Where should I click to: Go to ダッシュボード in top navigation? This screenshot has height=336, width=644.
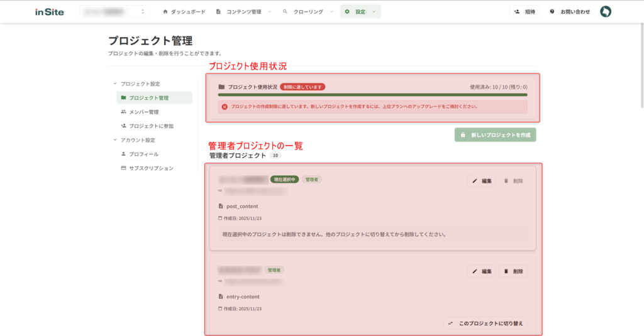pos(184,12)
